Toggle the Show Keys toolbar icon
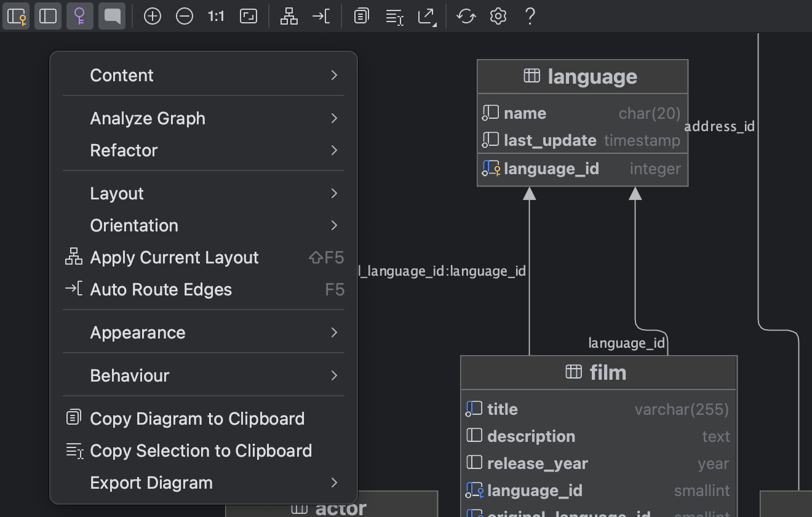This screenshot has height=517, width=812. 80,16
